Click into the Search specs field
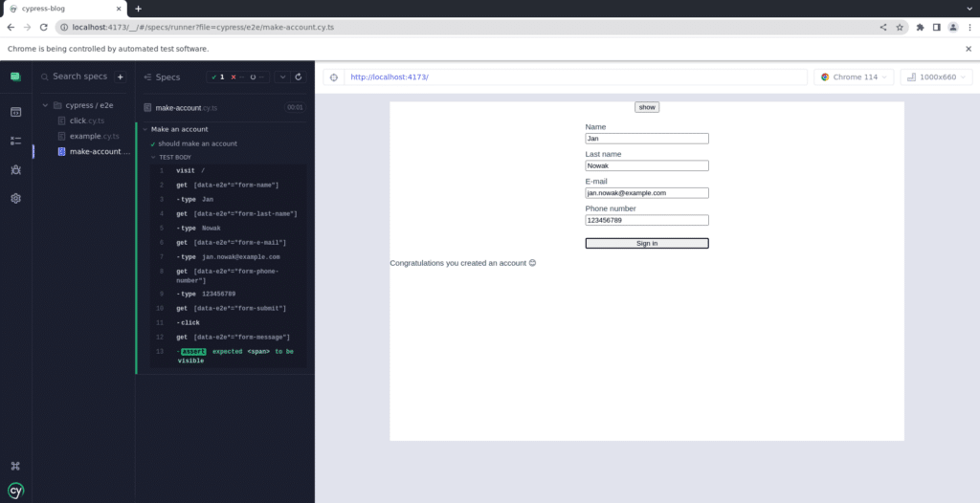The width and height of the screenshot is (980, 503). point(77,77)
